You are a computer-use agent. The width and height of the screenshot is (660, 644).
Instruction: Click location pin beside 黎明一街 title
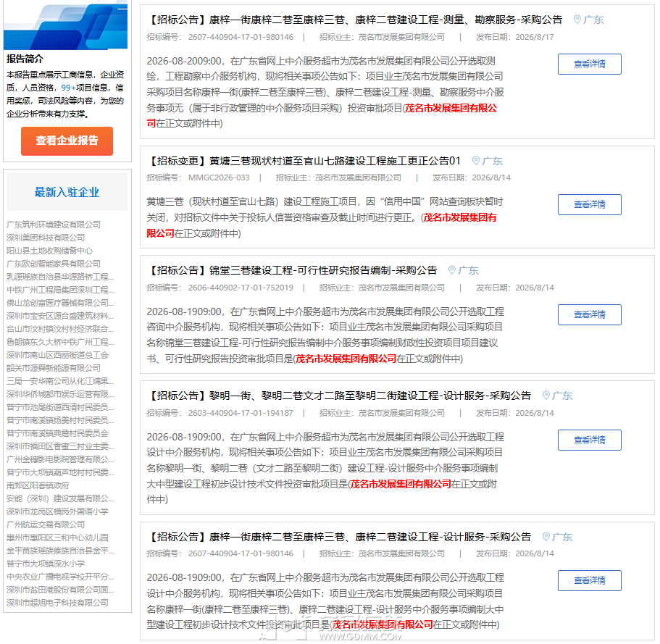[546, 396]
